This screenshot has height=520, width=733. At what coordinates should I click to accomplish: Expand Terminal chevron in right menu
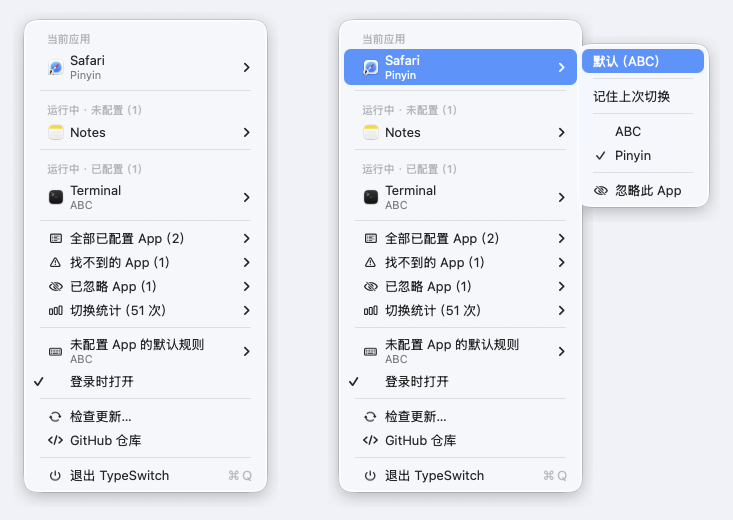click(561, 197)
